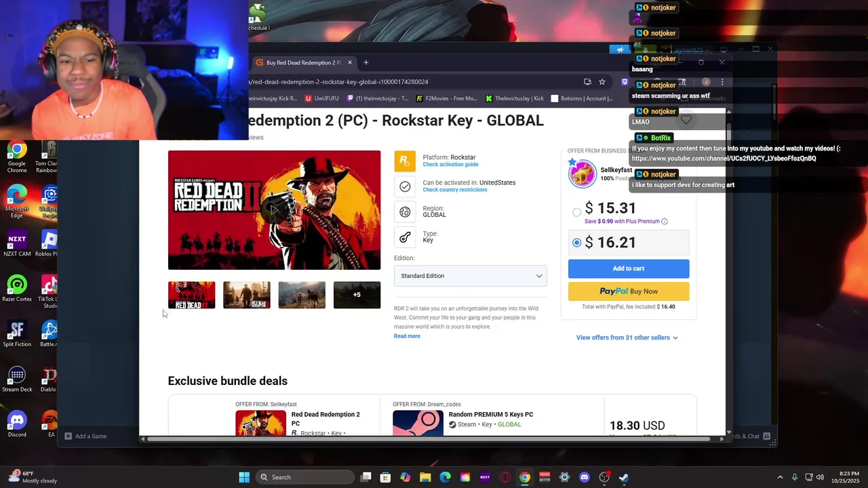Click Plus Premium info icon

coord(665,222)
